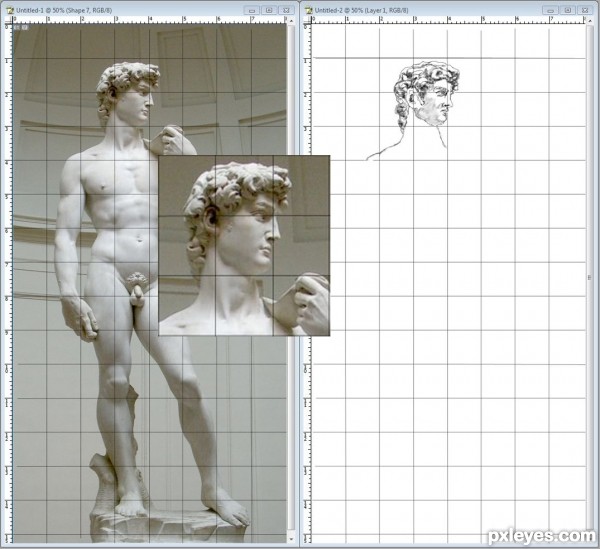Maximize the Untitled-2 document window
600x549 pixels.
(568, 10)
